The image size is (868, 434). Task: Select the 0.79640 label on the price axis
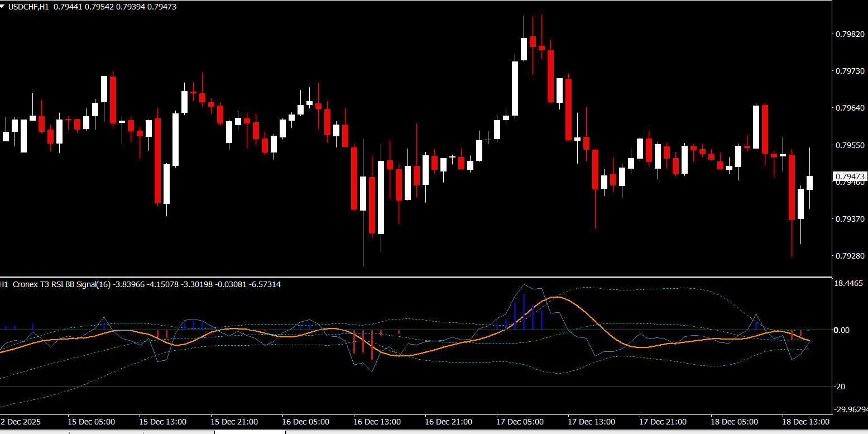click(850, 108)
